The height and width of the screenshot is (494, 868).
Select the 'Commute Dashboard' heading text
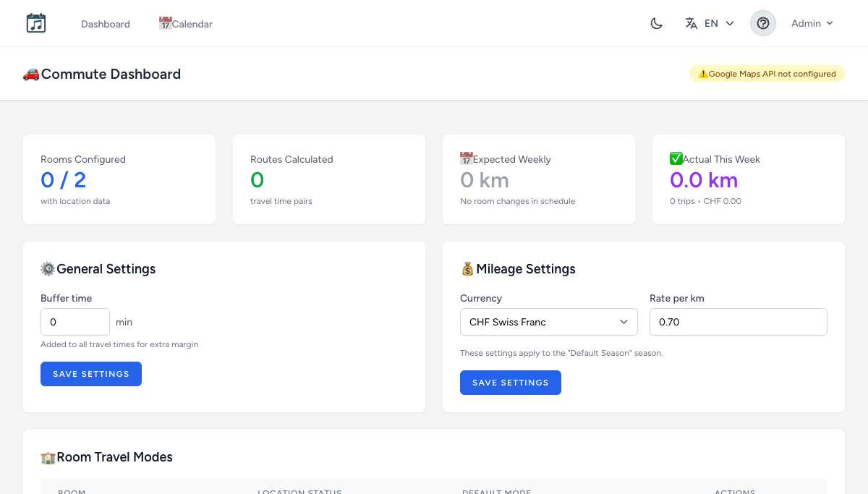click(111, 74)
